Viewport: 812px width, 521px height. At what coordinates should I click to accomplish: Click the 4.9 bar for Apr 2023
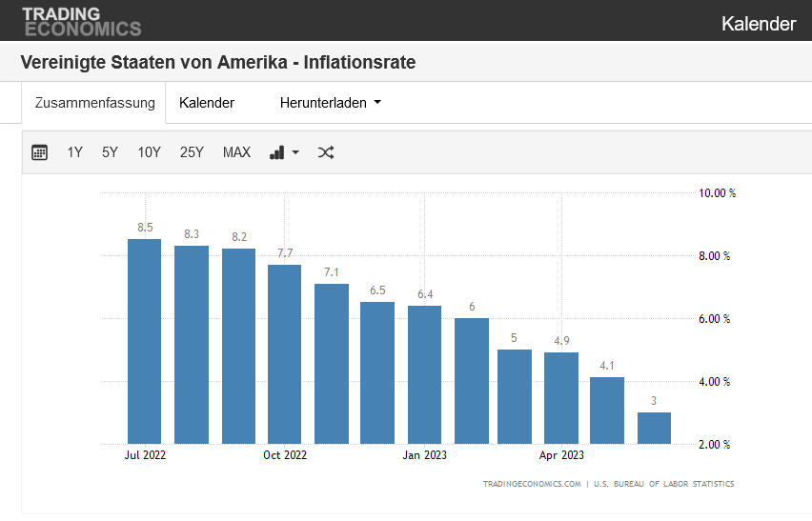click(560, 397)
